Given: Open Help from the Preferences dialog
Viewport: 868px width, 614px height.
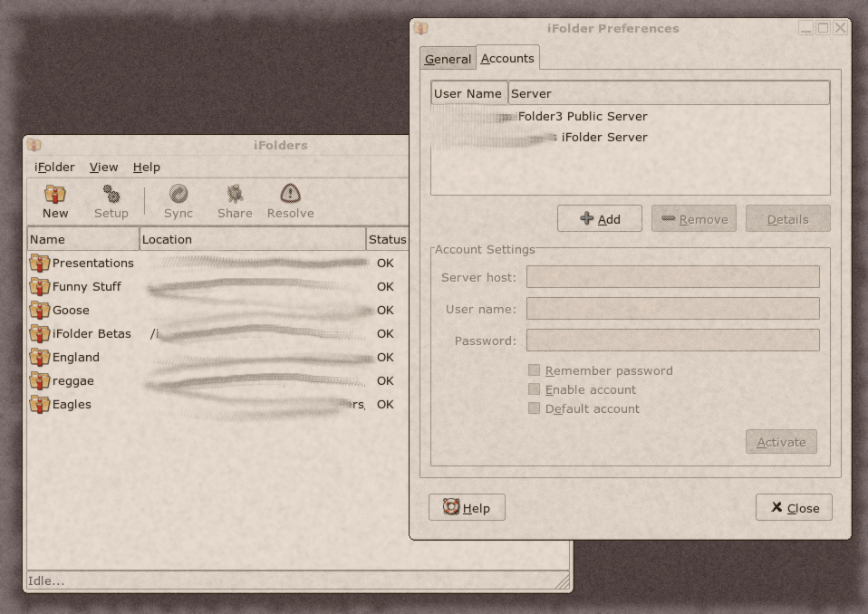Looking at the screenshot, I should click(467, 508).
